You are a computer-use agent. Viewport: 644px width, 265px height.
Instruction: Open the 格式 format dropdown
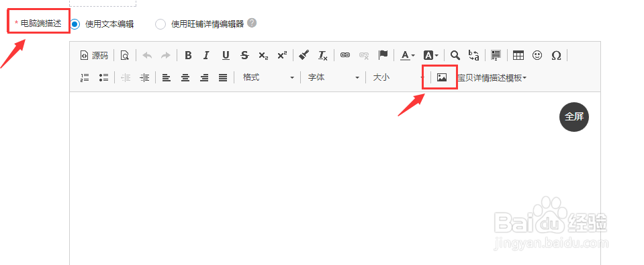point(268,77)
